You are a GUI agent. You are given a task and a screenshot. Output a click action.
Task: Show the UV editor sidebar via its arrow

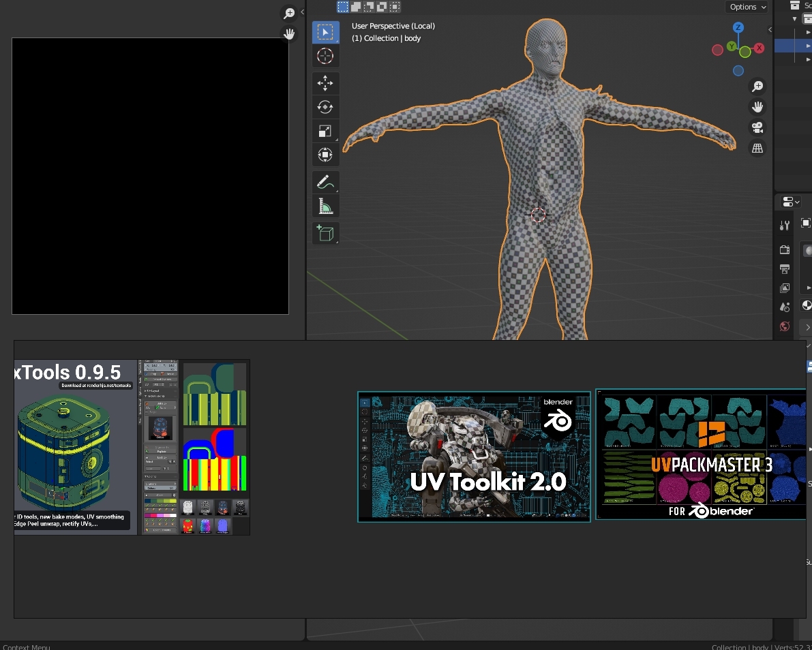303,12
